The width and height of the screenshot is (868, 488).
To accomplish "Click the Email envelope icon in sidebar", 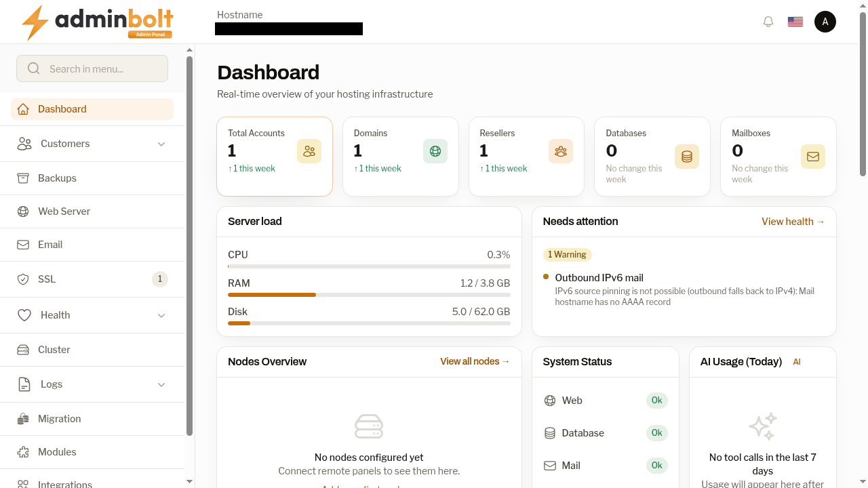I will 23,245.
